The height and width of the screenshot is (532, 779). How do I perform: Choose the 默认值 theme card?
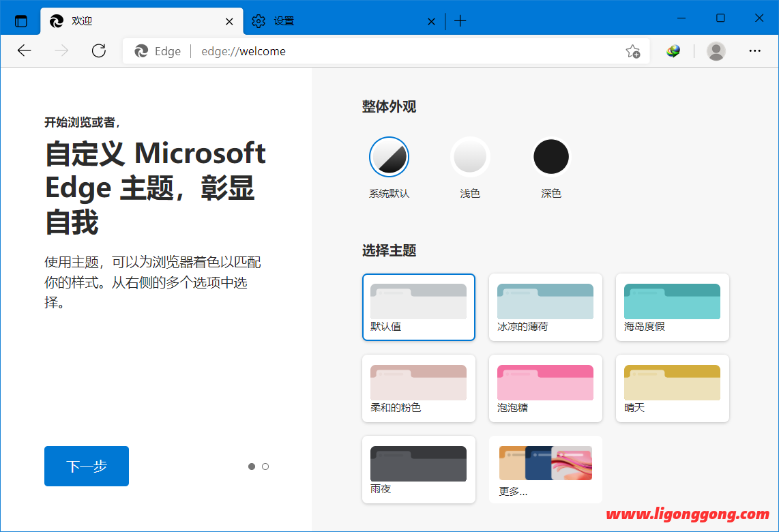pos(419,307)
